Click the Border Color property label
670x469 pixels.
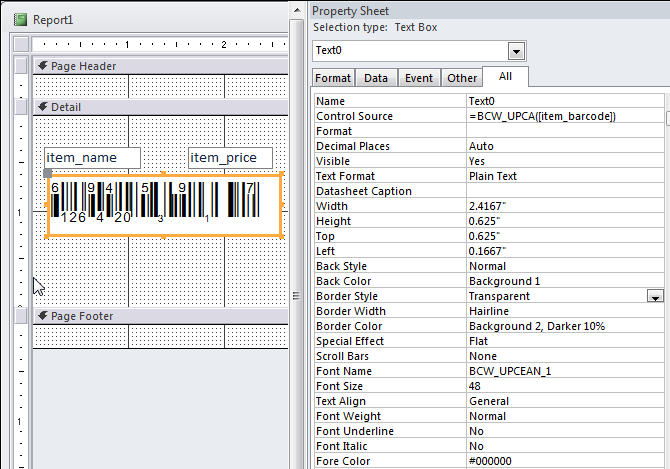click(x=349, y=326)
